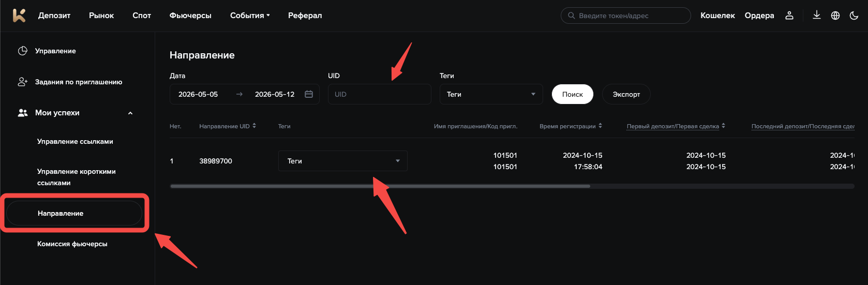Expand the События menu

250,16
